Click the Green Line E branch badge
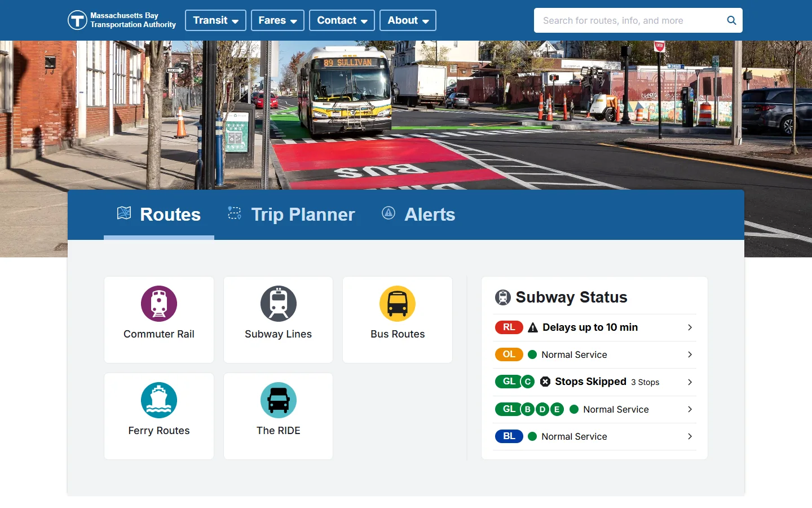 point(557,409)
